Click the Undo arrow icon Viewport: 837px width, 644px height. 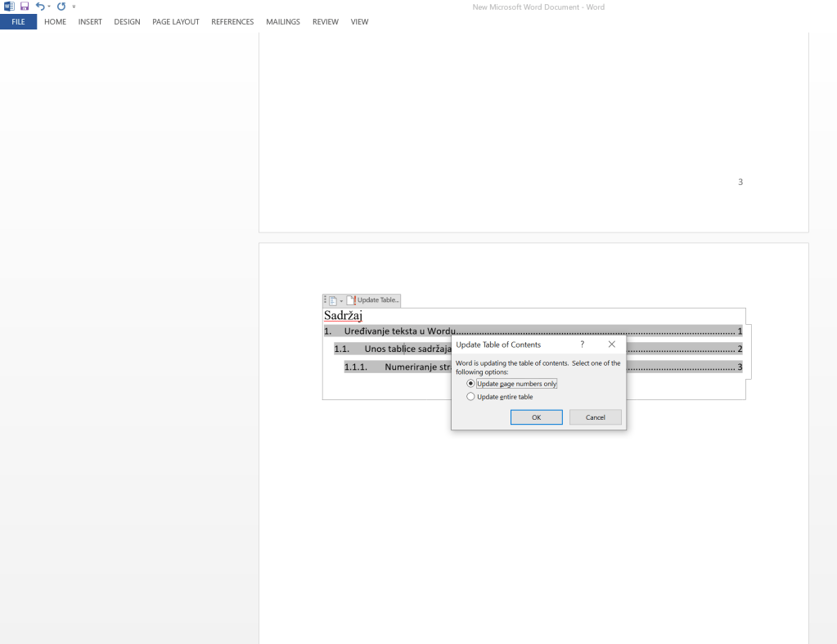click(x=39, y=7)
